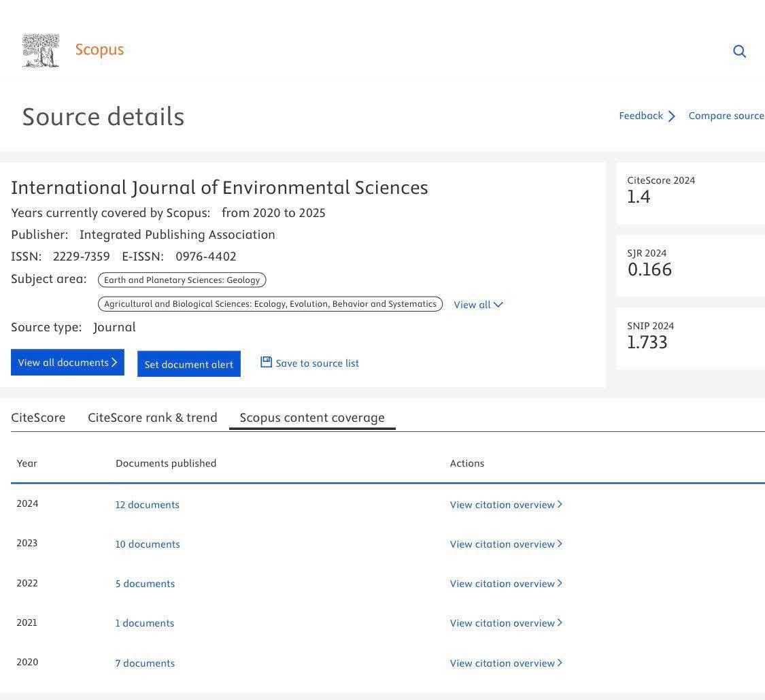Viewport: 765px width, 700px height.
Task: Click Earth and Planetary Sciences: Geology tag
Action: (x=182, y=280)
